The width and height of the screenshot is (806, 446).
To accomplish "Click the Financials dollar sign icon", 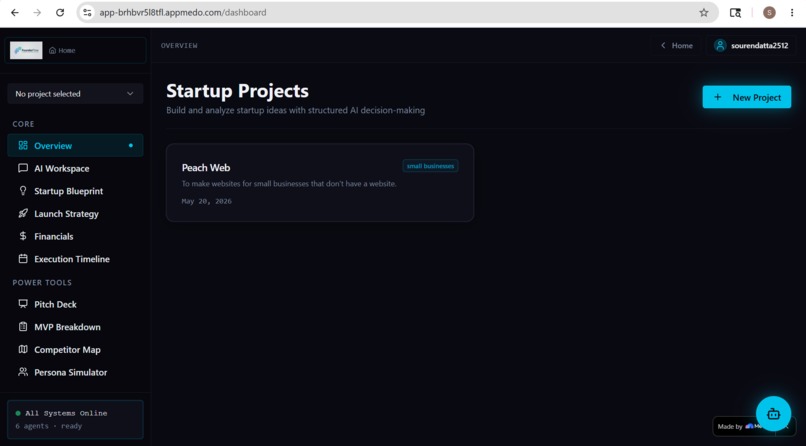I will coord(23,236).
